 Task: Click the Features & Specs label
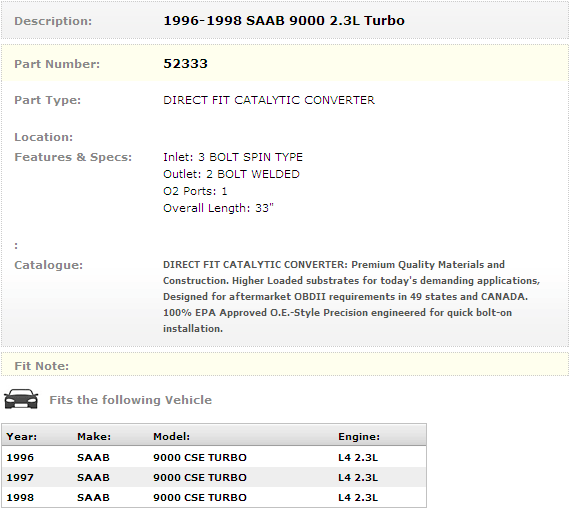[x=73, y=157]
